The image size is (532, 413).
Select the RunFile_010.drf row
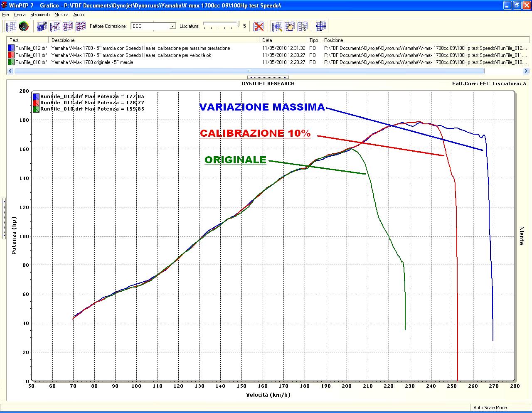[268, 62]
